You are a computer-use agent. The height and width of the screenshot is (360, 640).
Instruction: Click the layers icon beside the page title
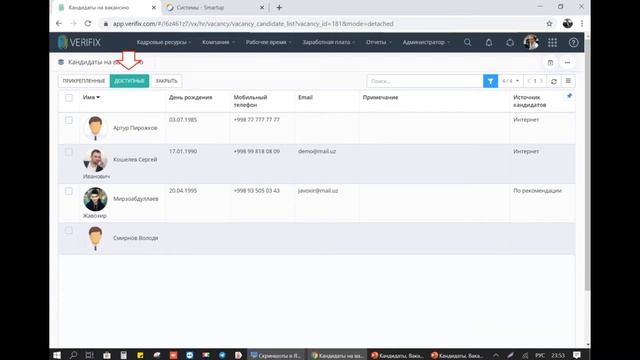pyautogui.click(x=61, y=62)
